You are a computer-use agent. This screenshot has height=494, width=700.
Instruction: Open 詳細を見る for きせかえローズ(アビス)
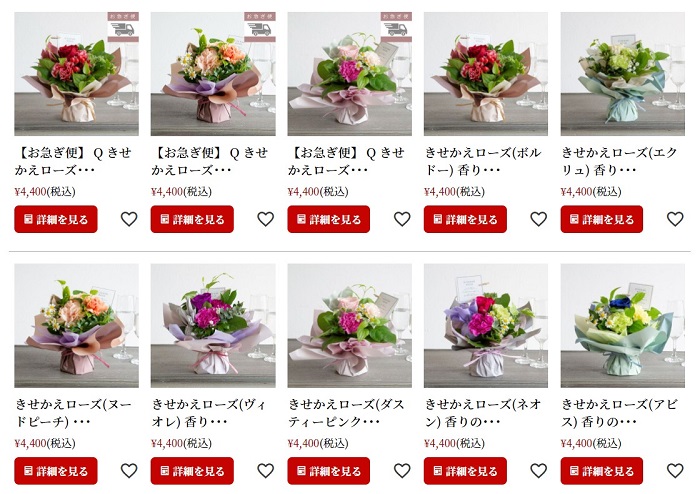tap(602, 471)
